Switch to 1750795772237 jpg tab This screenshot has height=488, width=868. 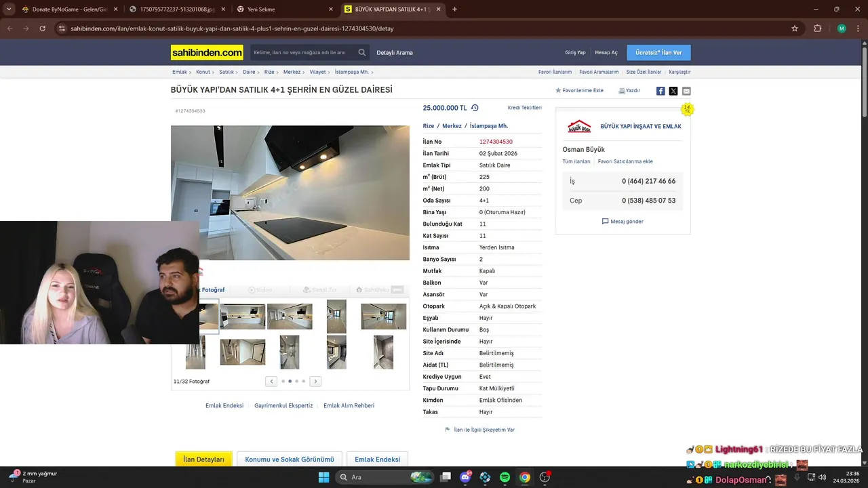coord(176,9)
